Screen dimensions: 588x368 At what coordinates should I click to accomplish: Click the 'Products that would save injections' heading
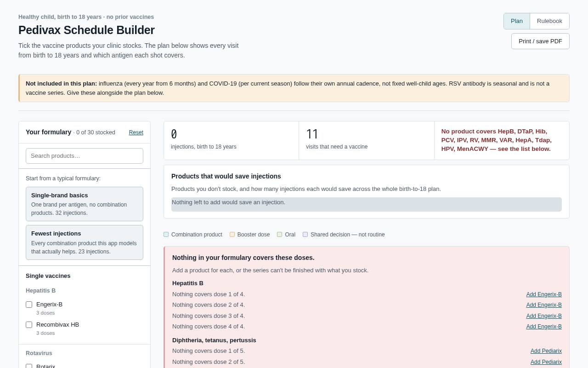click(226, 176)
